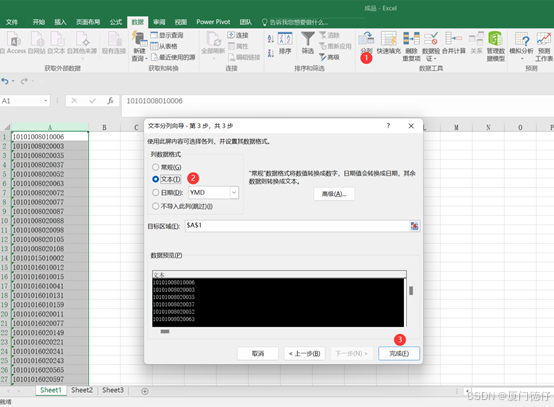The image size is (554, 407).
Task: Switch to the Formulas (公式) tab
Action: tap(116, 22)
